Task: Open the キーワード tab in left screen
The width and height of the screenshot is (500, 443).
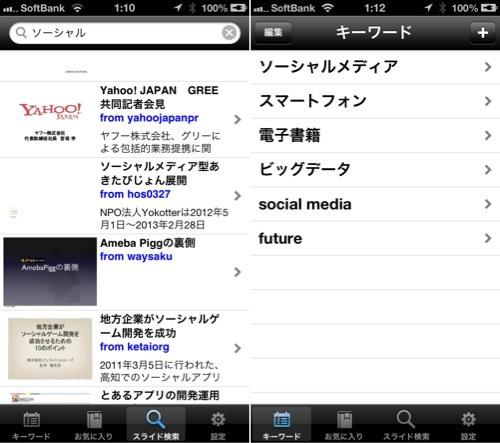Action: click(x=31, y=425)
